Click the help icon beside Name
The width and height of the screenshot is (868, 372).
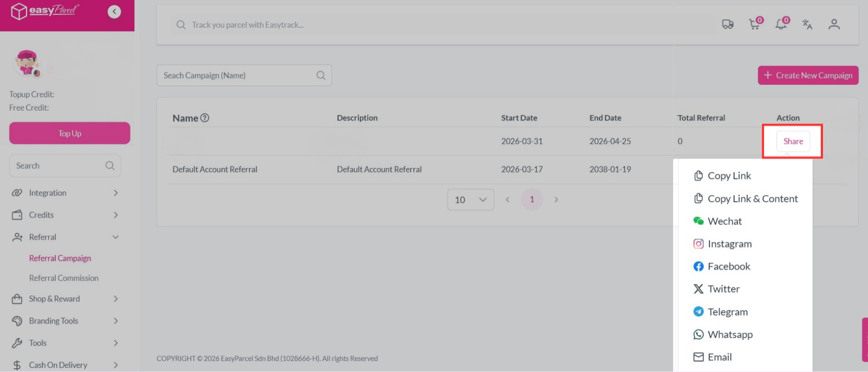point(205,118)
